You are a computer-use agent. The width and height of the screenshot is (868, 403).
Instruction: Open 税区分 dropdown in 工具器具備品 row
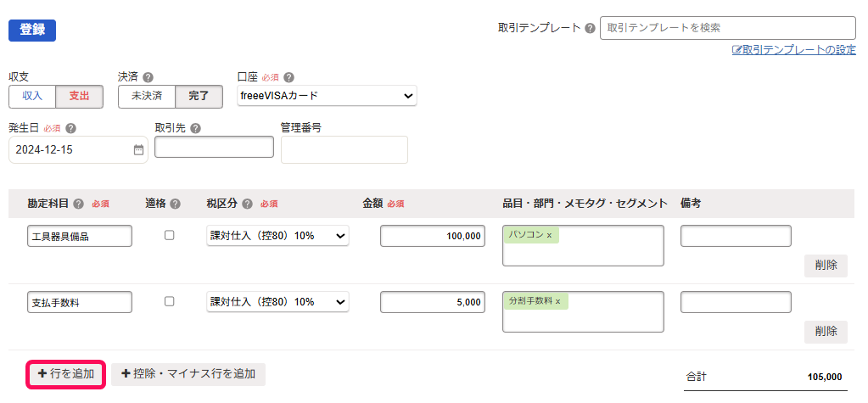278,236
